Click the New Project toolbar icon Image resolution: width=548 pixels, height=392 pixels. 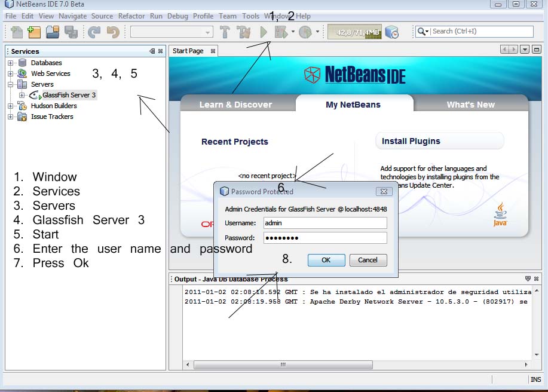[34, 32]
